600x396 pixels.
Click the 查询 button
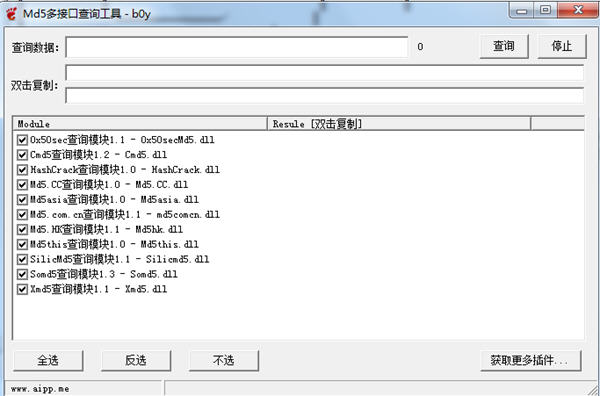pyautogui.click(x=504, y=46)
